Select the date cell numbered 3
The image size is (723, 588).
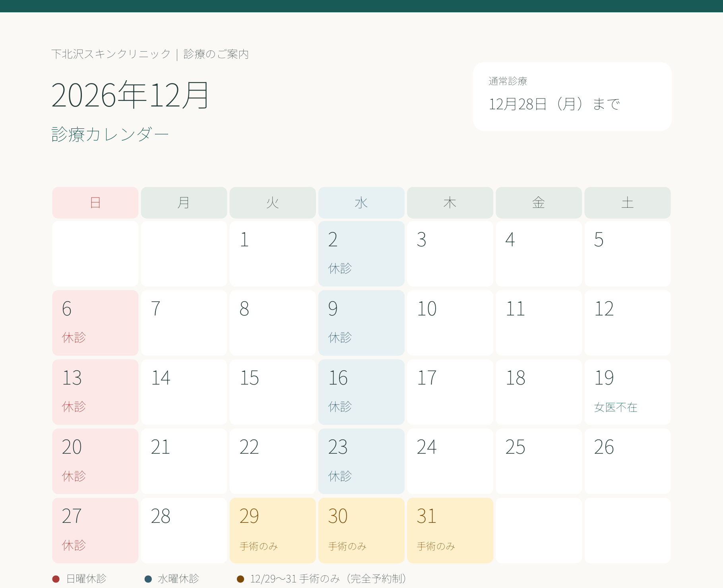[x=450, y=253]
